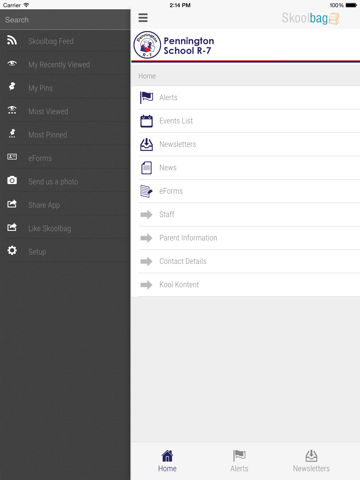Open the eForms pencil icon in Home list

[x=146, y=191]
